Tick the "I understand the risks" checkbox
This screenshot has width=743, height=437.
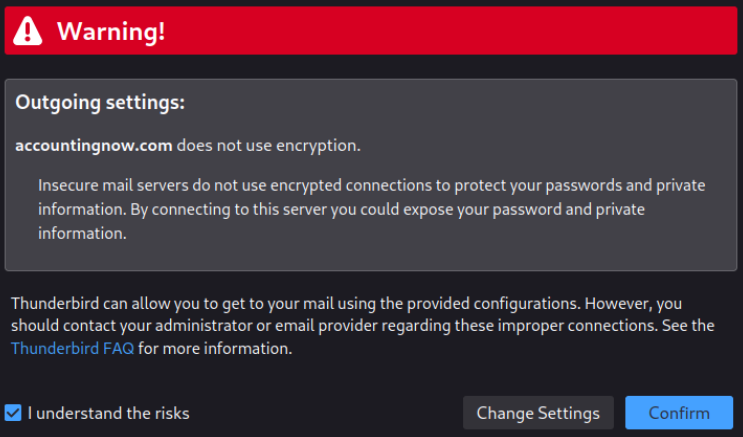[x=13, y=413]
